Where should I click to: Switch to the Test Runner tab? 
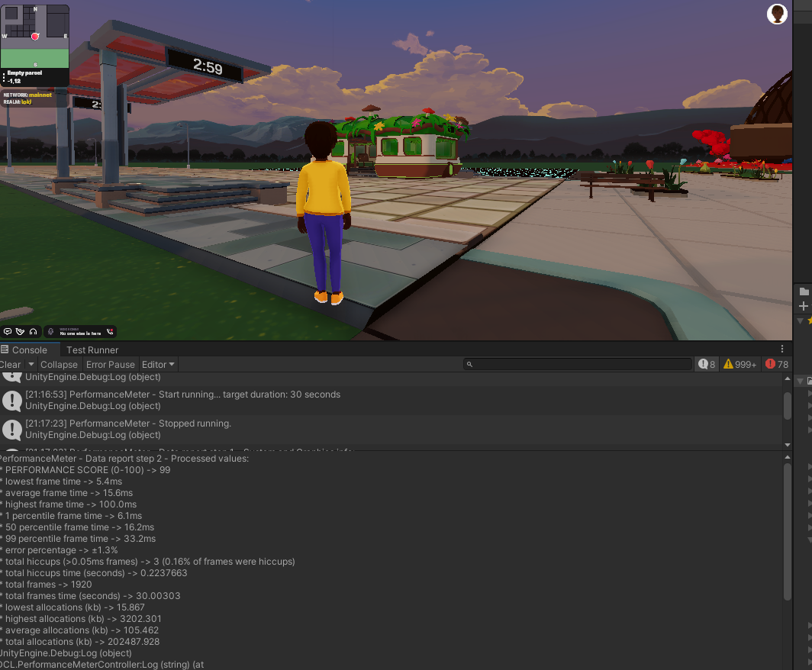point(92,350)
